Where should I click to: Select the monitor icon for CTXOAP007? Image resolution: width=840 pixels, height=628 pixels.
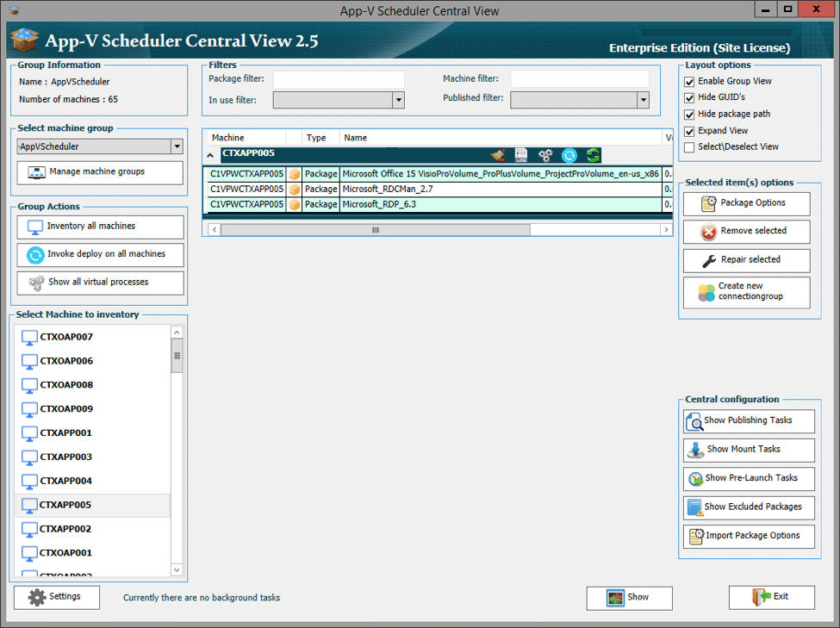coord(29,338)
